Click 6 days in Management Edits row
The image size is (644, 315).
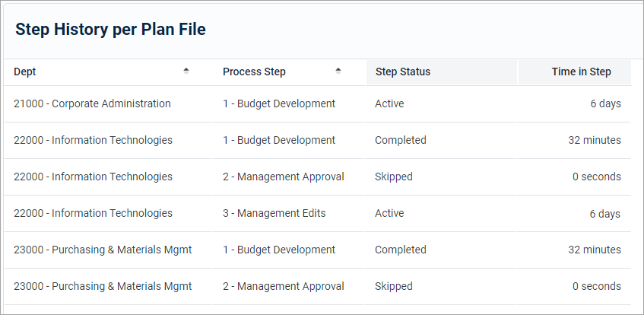[605, 214]
